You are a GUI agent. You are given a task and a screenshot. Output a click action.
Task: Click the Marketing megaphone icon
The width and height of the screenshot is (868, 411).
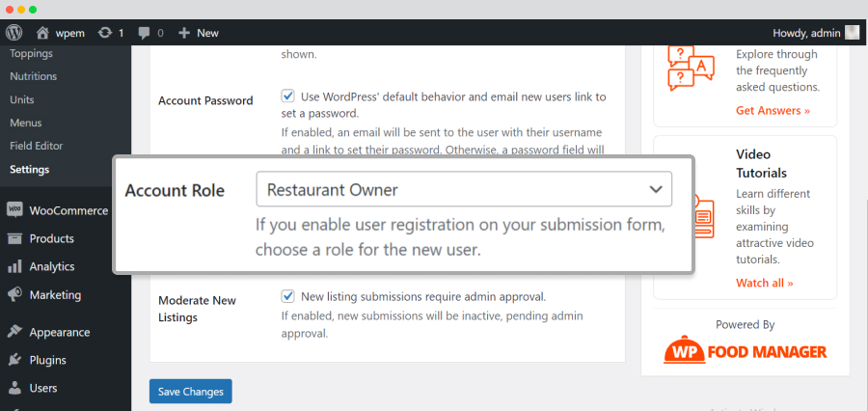[x=14, y=294]
